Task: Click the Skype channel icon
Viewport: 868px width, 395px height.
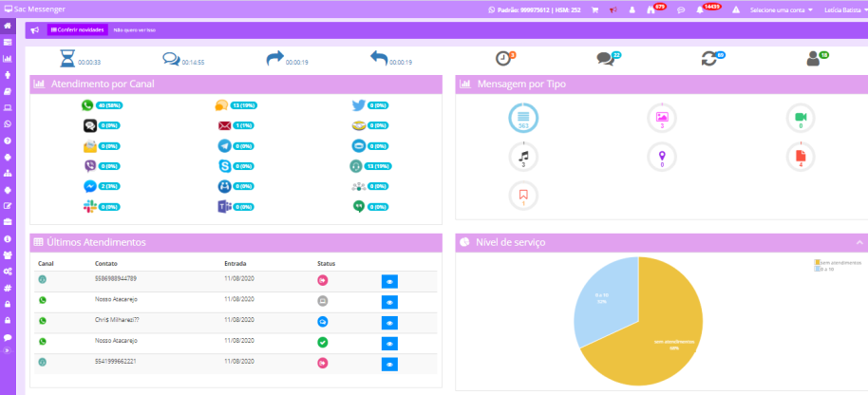Action: pyautogui.click(x=224, y=165)
